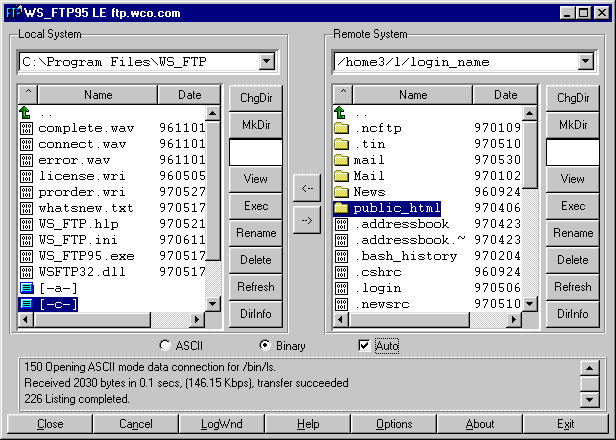Image resolution: width=616 pixels, height=440 pixels.
Task: Click the local list scroll-up arrow
Action: click(x=213, y=114)
